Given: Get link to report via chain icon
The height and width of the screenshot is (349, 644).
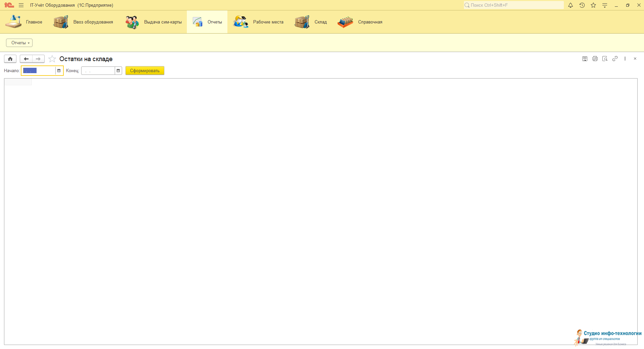Looking at the screenshot, I should 615,59.
